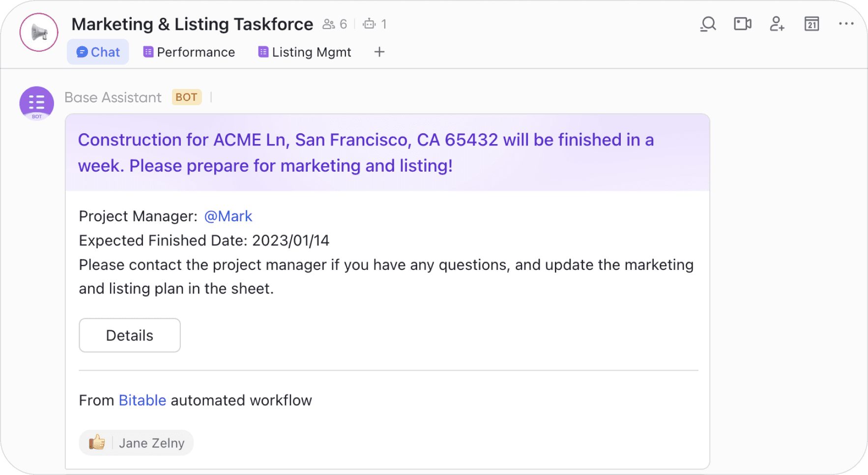
Task: Toggle the thumbs up reaction
Action: 97,443
